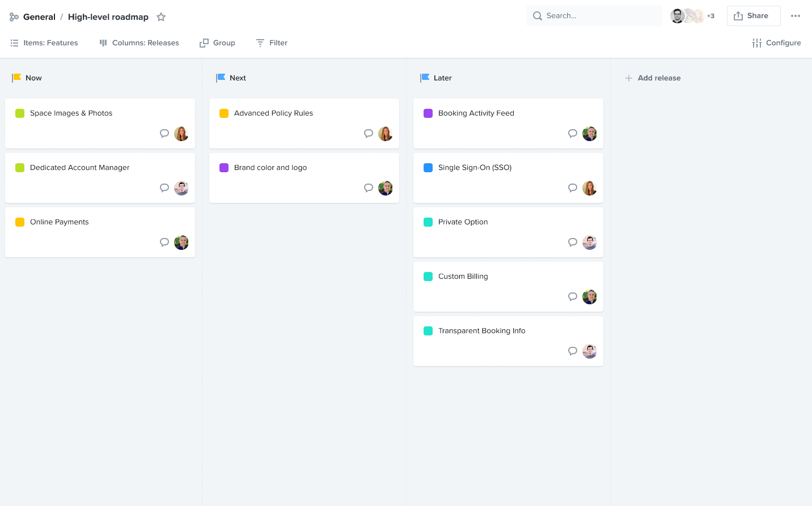Open the Configure panel

[x=776, y=43]
